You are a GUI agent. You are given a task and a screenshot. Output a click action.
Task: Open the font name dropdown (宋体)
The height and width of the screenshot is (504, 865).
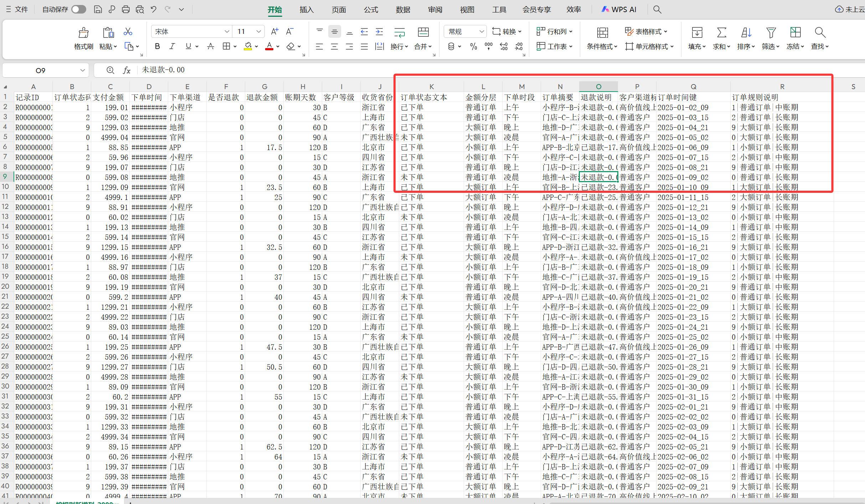coord(227,32)
